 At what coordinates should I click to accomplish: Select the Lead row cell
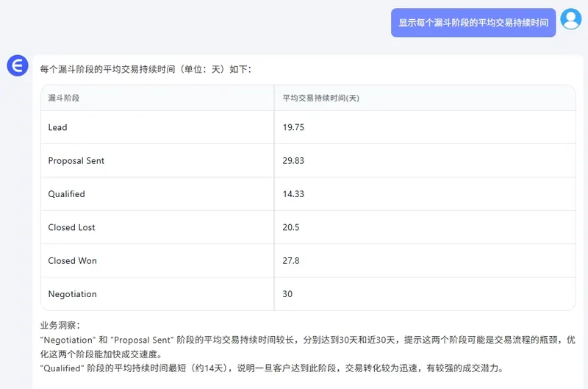coord(58,127)
